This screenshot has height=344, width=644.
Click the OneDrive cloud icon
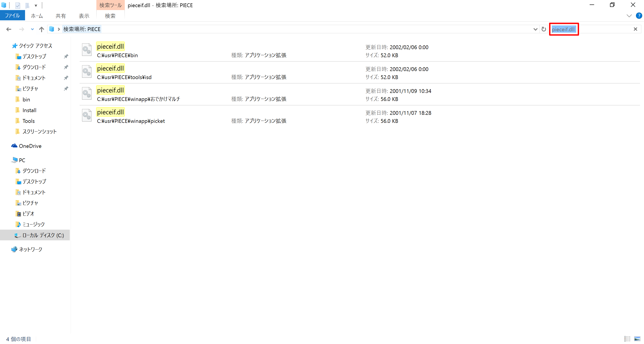point(14,146)
